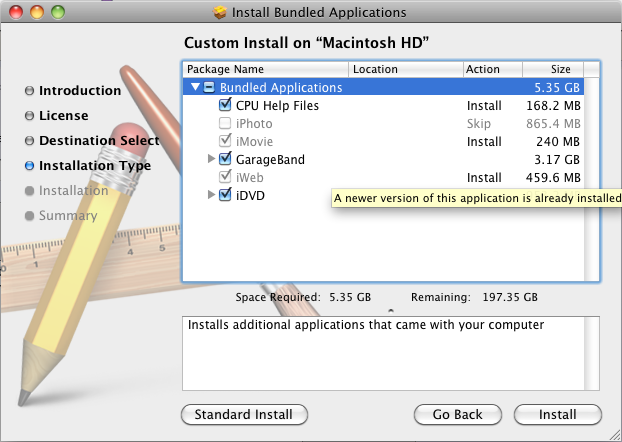Click the window resize grip
622x442 pixels.
point(614,435)
